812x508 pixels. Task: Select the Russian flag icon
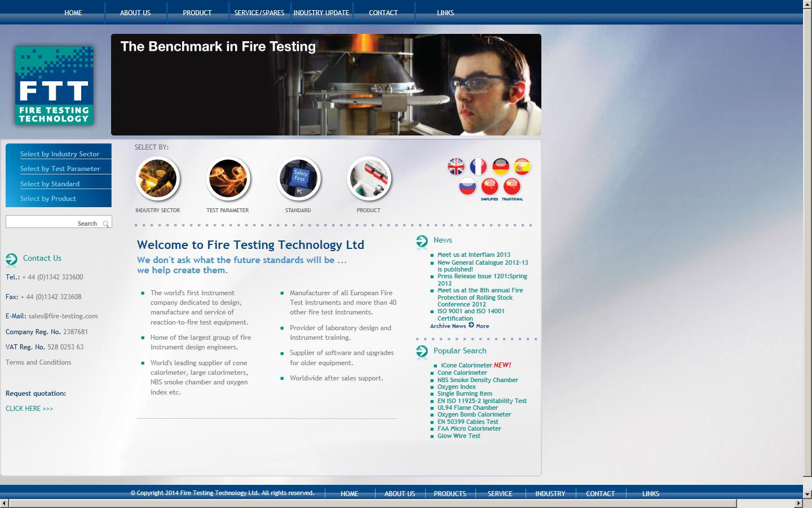(x=467, y=185)
